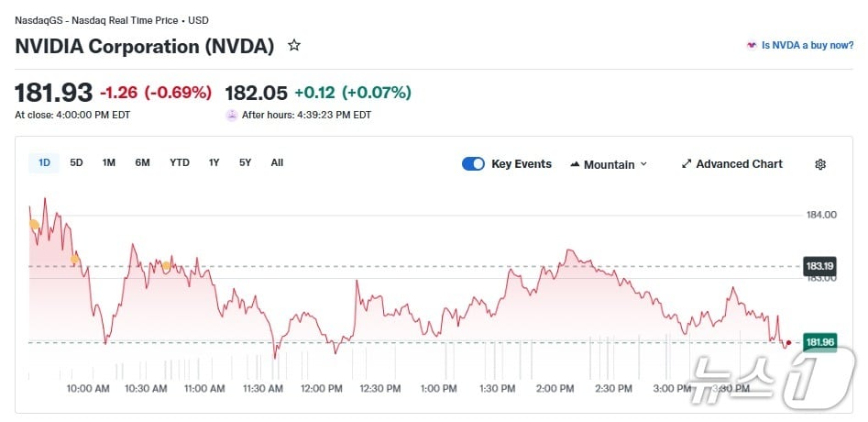Expand the Mountain chart type dropdown
The height and width of the screenshot is (422, 868).
pos(609,164)
